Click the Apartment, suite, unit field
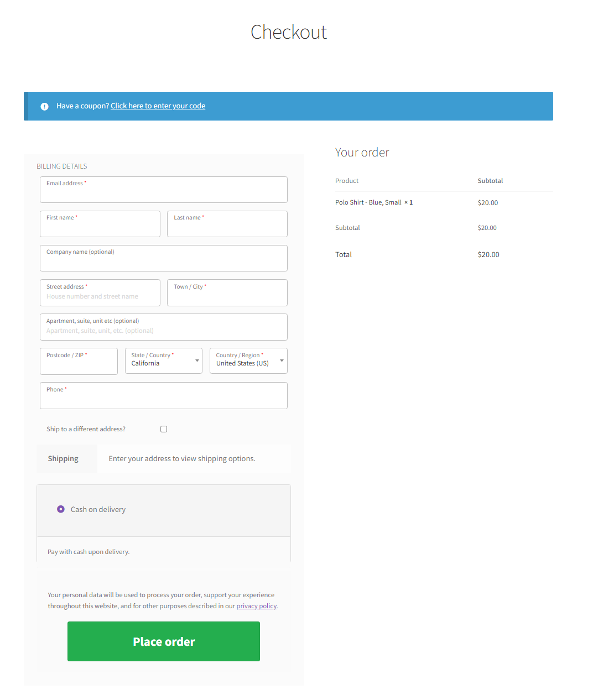The image size is (598, 700). point(164,327)
